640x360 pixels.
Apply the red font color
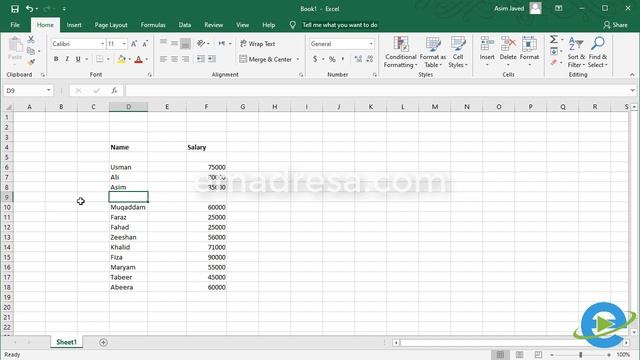[x=138, y=59]
